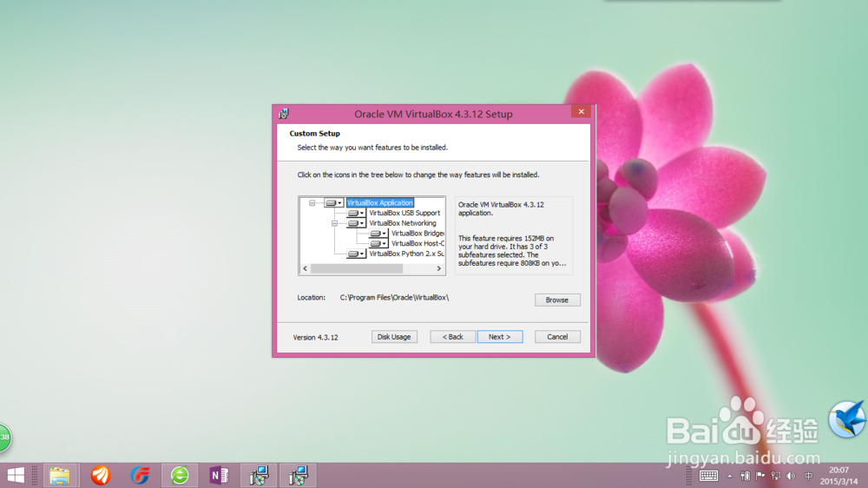Screen dimensions: 868x488
Task: Open the VirtualBox USB Support install dropdown
Action: click(355, 213)
